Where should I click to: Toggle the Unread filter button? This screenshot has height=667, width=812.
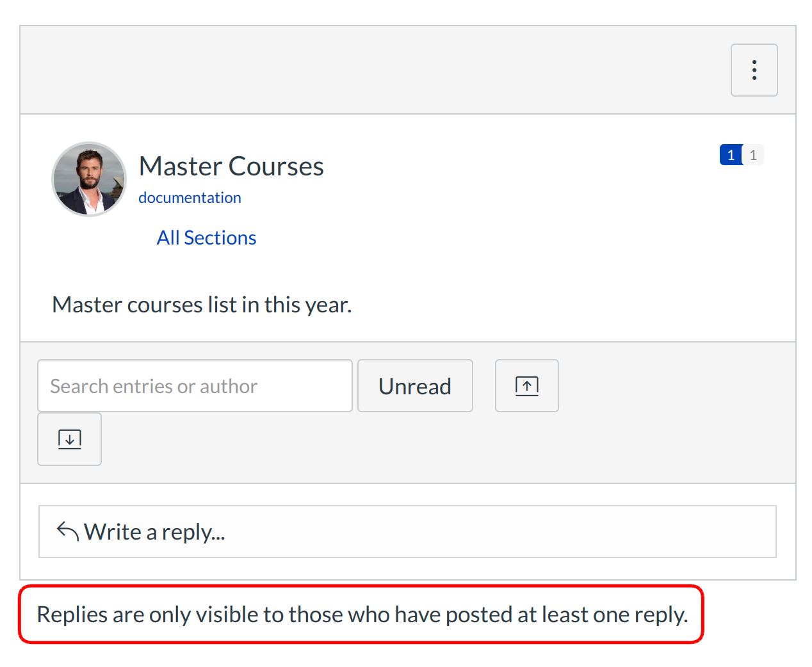point(415,386)
